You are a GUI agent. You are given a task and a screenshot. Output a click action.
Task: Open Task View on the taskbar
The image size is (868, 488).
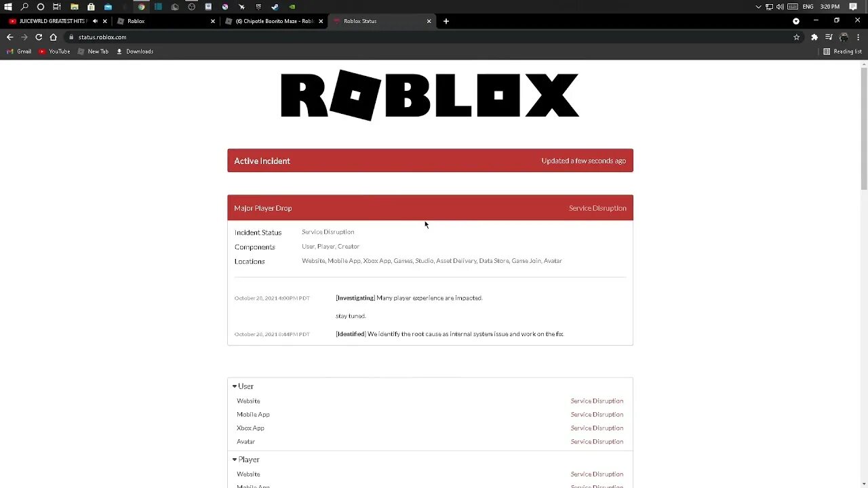tap(57, 7)
